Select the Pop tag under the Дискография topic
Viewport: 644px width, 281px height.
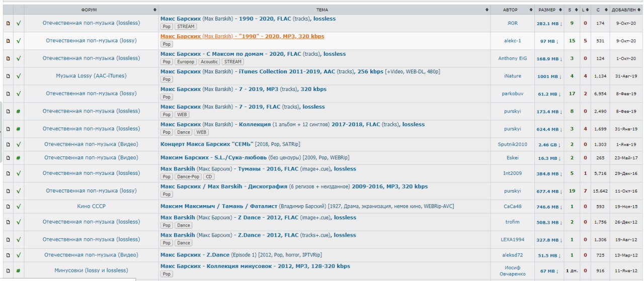(x=167, y=194)
